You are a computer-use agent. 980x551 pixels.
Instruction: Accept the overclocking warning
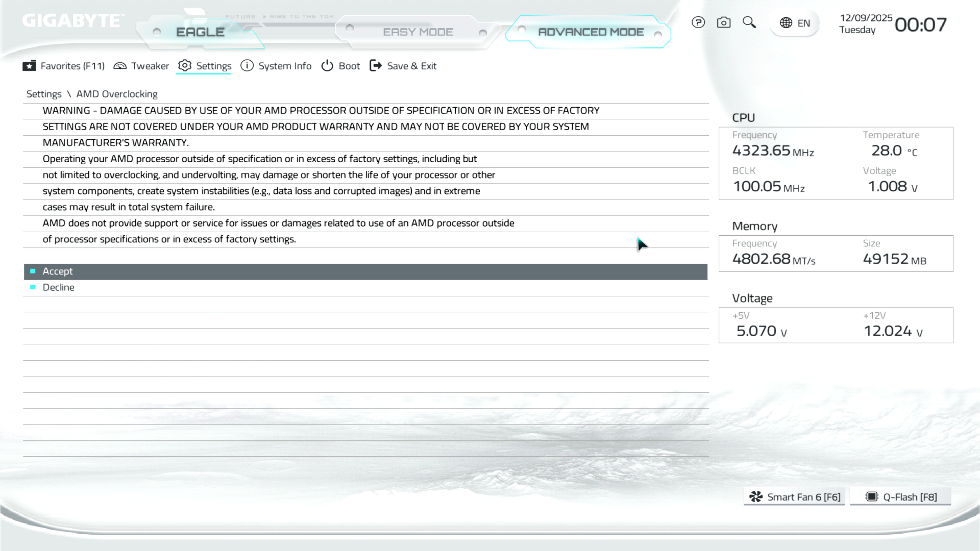pyautogui.click(x=58, y=271)
